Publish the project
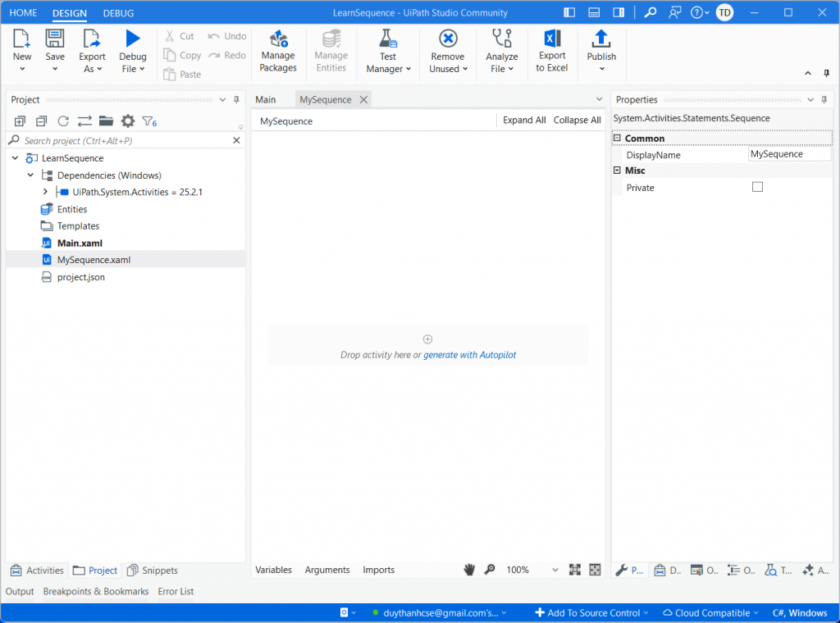 tap(601, 51)
